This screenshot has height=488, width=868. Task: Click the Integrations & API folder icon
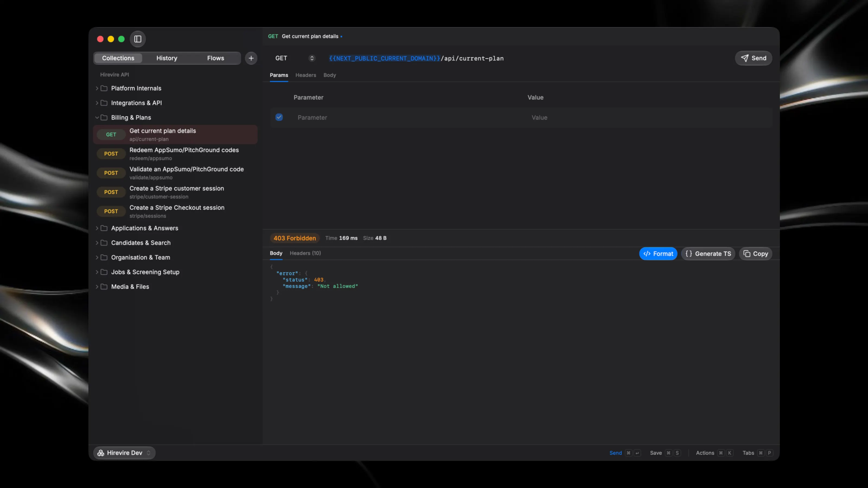(x=104, y=103)
